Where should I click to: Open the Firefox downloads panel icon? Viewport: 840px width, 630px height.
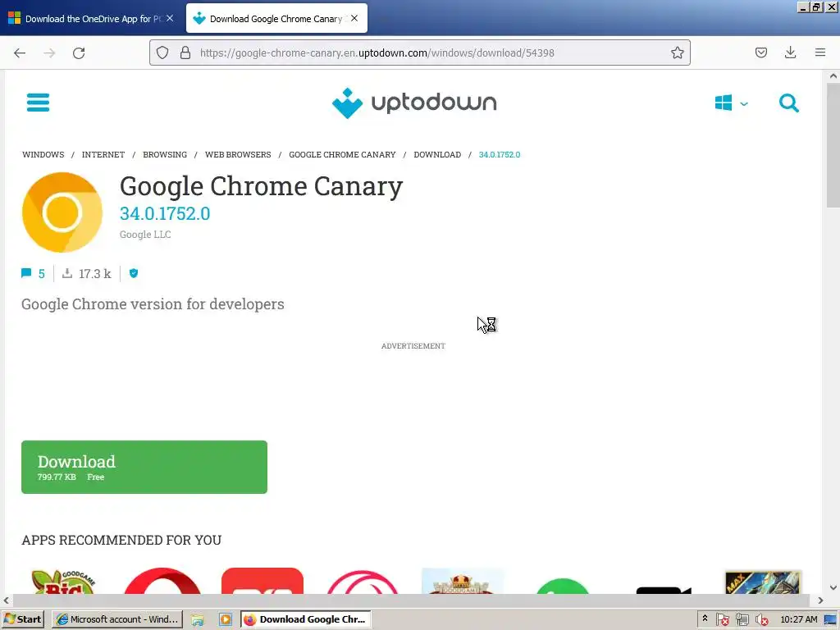tap(790, 52)
